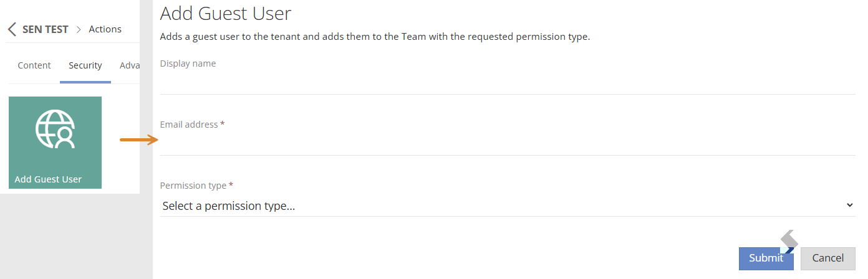Image resolution: width=868 pixels, height=279 pixels.
Task: Click the orange arrow pointing to the form
Action: [139, 139]
